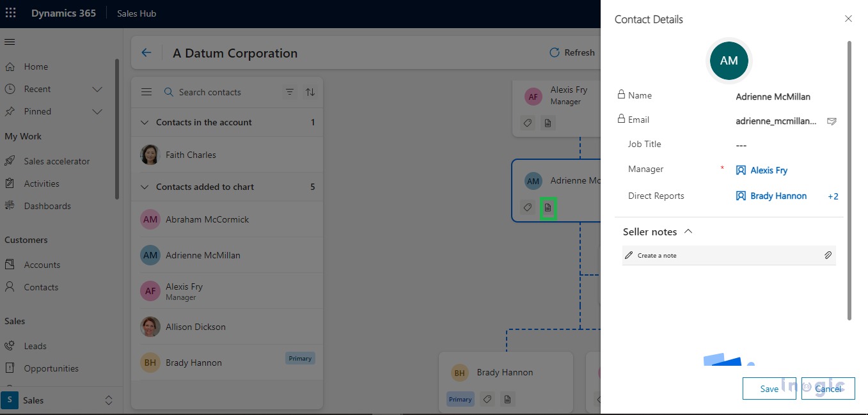Open Dashboards in the sidebar

[x=47, y=206]
